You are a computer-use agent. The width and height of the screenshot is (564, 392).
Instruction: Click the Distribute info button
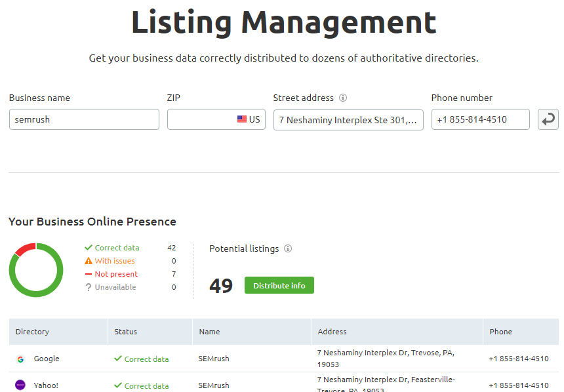point(279,286)
